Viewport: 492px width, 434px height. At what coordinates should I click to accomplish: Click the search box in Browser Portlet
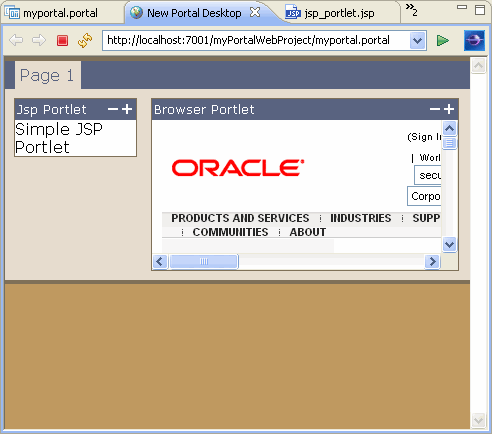(x=428, y=175)
